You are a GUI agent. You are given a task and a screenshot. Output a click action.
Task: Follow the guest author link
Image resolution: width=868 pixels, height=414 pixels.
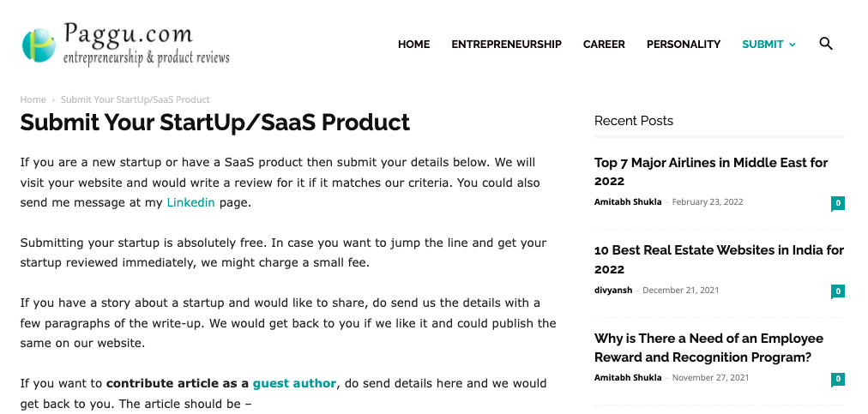(x=294, y=383)
